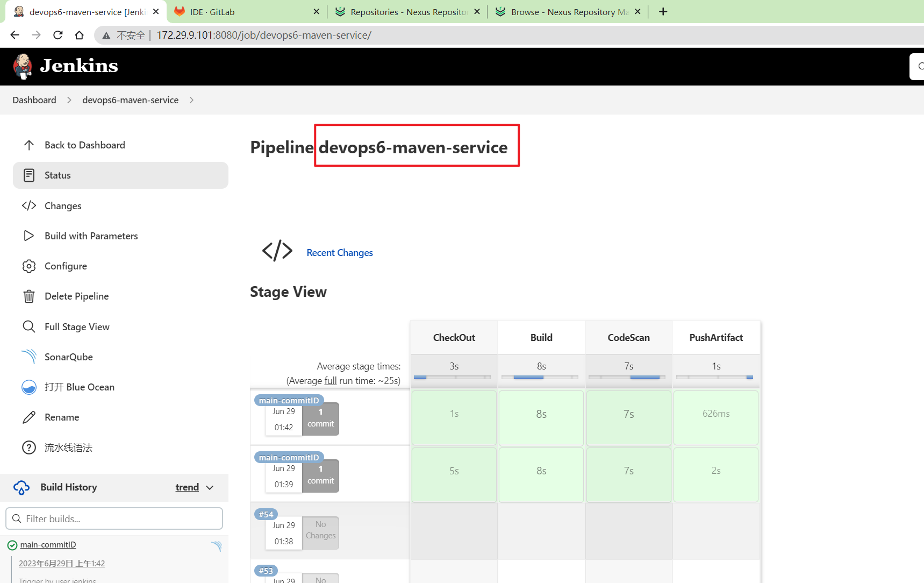The image size is (924, 583).
Task: Click the Build average time bar
Action: coord(540,378)
